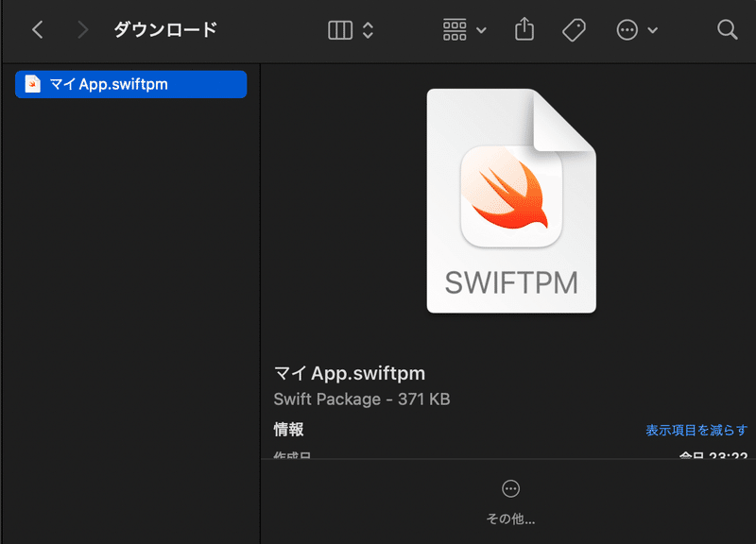This screenshot has height=544, width=756.
Task: Open the tag editing icon
Action: click(x=574, y=30)
